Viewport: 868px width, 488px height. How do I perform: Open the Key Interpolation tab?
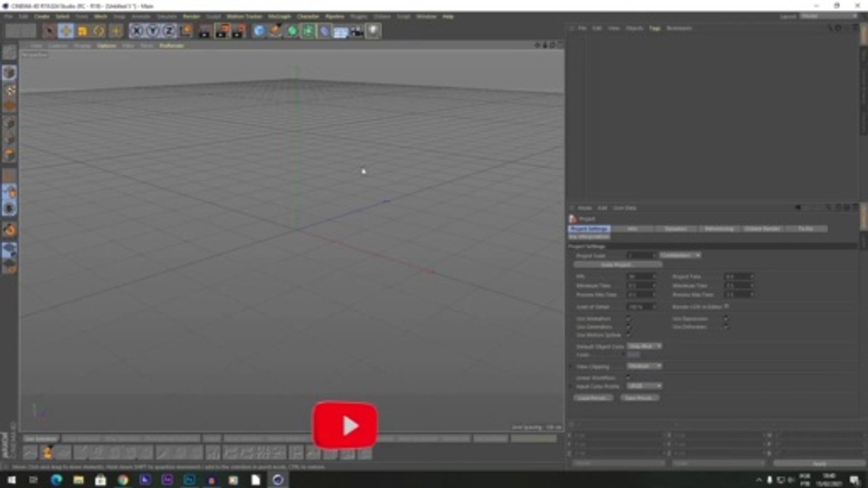tap(589, 237)
